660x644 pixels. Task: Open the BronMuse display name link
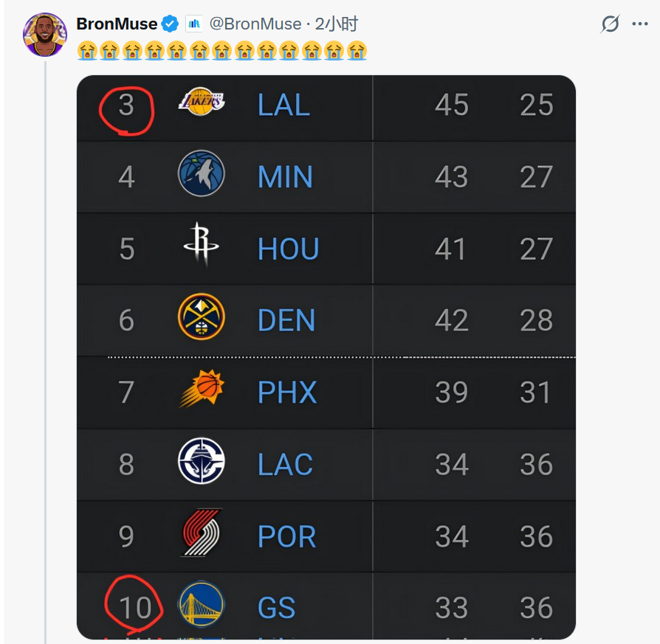coord(117,24)
